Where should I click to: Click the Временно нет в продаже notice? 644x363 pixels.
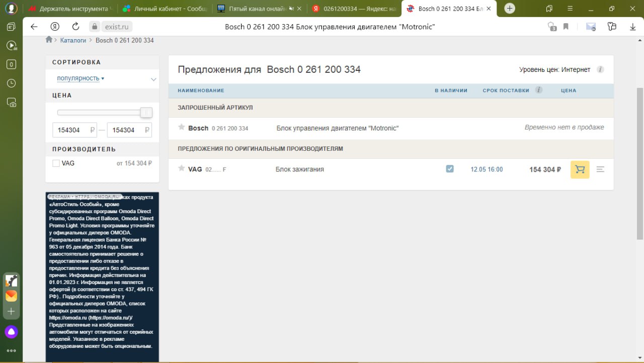(564, 128)
